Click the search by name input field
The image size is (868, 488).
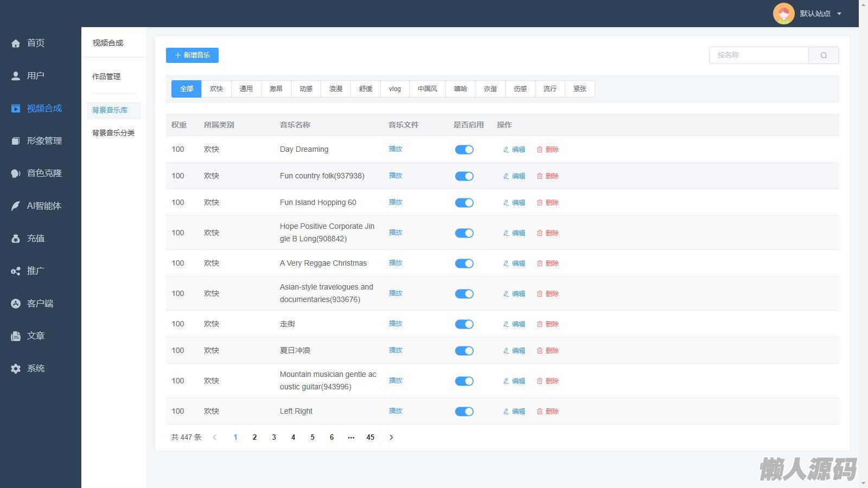758,55
